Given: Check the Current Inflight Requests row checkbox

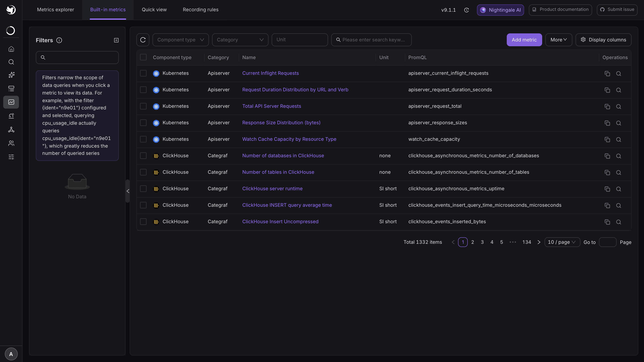Looking at the screenshot, I should (x=143, y=73).
